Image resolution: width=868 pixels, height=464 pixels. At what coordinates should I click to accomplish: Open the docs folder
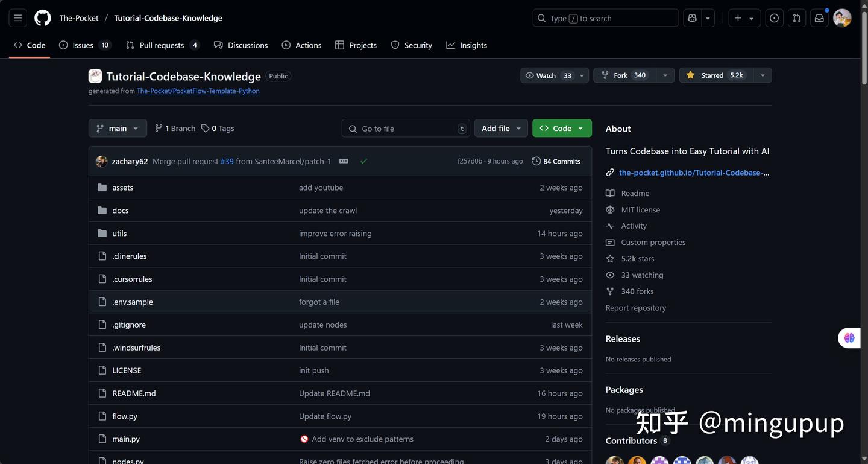[121, 211]
